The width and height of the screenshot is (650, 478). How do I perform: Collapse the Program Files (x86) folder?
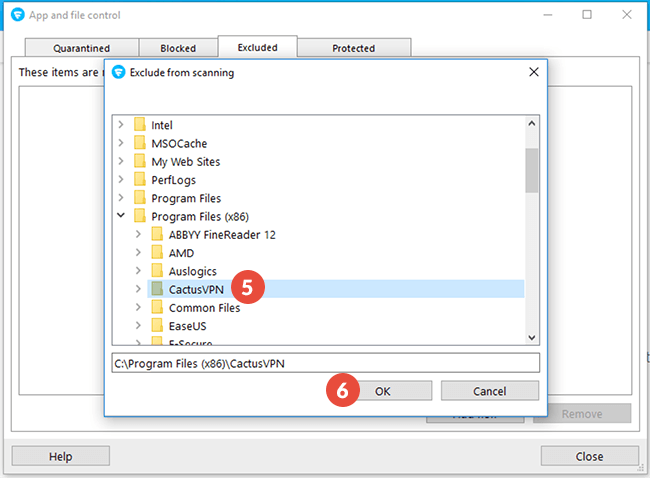point(121,215)
